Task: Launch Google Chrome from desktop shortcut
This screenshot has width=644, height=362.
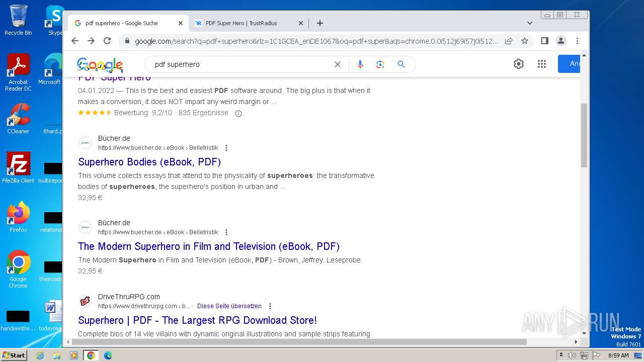Action: pos(18,269)
